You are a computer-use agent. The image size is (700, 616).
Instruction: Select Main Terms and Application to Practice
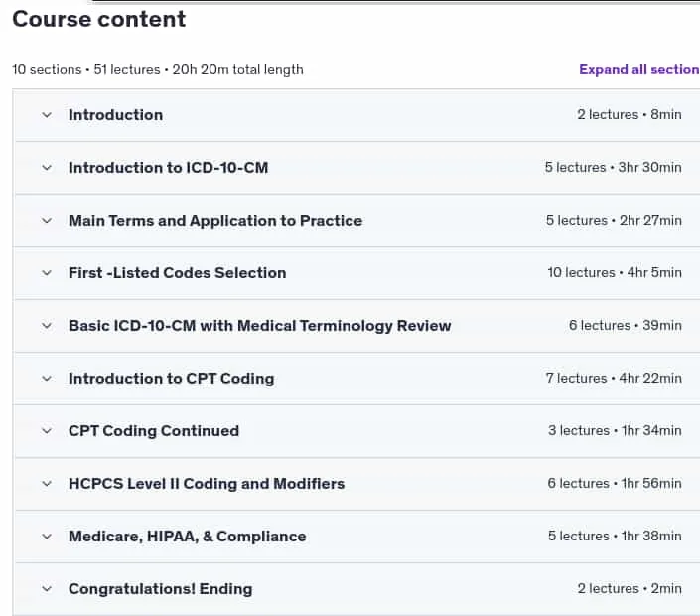[x=215, y=221]
